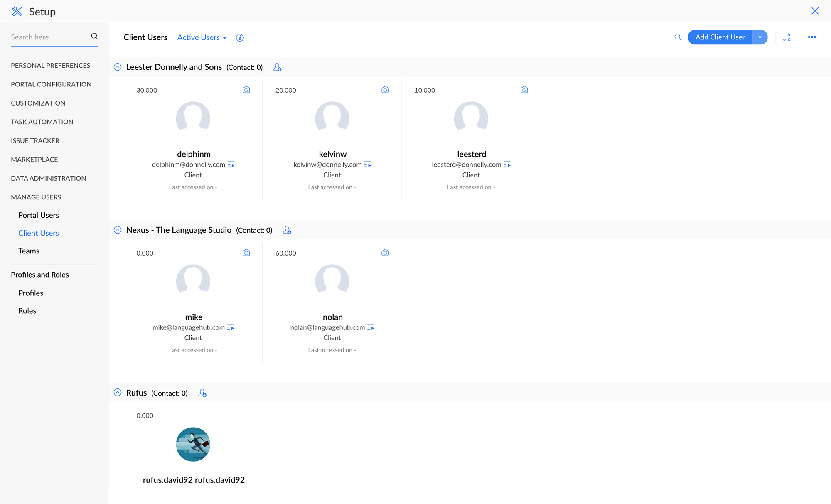This screenshot has height=504, width=831.
Task: Click the camera icon on nolan's card
Action: [x=385, y=253]
